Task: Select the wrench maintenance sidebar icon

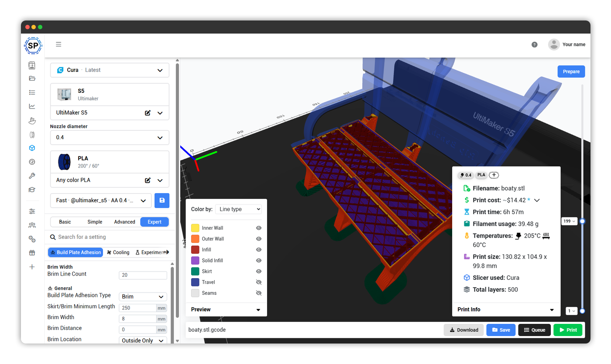Action: [x=32, y=176]
